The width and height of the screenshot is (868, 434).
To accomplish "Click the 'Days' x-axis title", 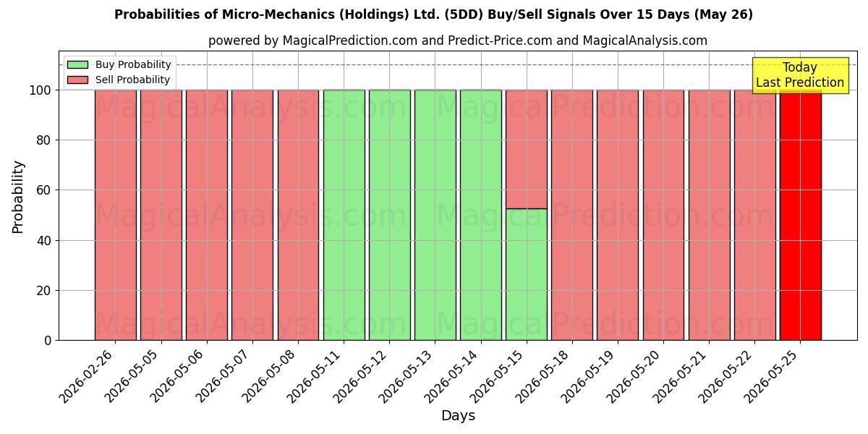I will 458,416.
